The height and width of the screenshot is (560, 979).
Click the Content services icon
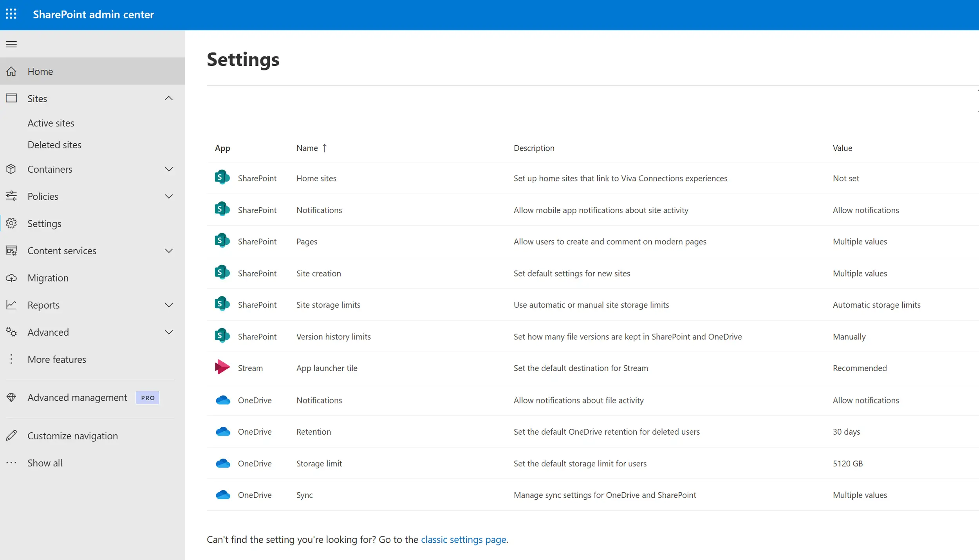click(11, 251)
